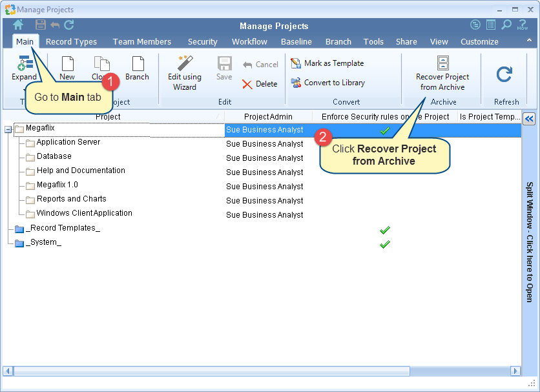The width and height of the screenshot is (540, 392).
Task: Click Mark as Template
Action: (x=327, y=63)
